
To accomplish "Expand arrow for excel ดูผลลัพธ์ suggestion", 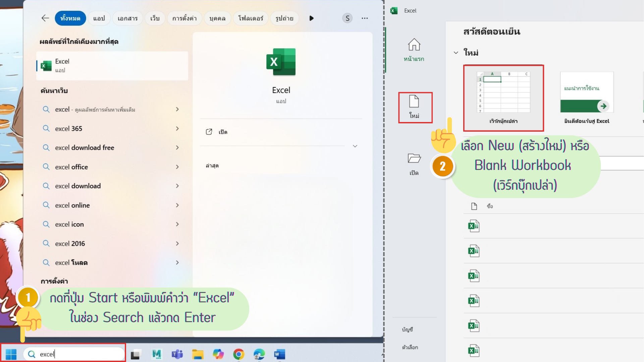I will pyautogui.click(x=177, y=109).
